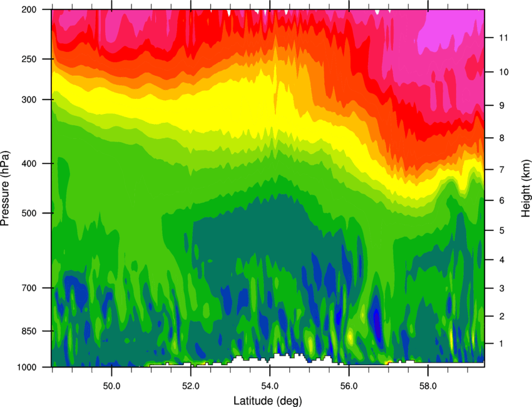
Task: Click the 300 pressure tick label
Action: (29, 100)
